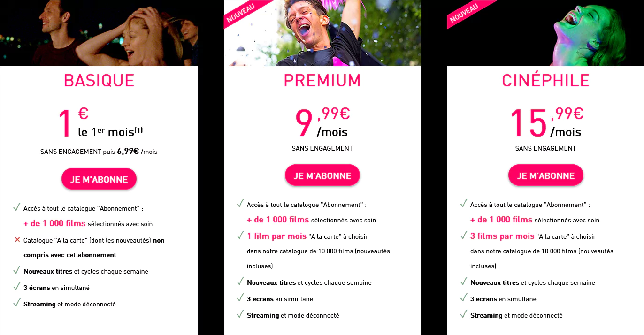Click checkmark beside Streaming in Basique
This screenshot has width=644, height=335.
17,303
